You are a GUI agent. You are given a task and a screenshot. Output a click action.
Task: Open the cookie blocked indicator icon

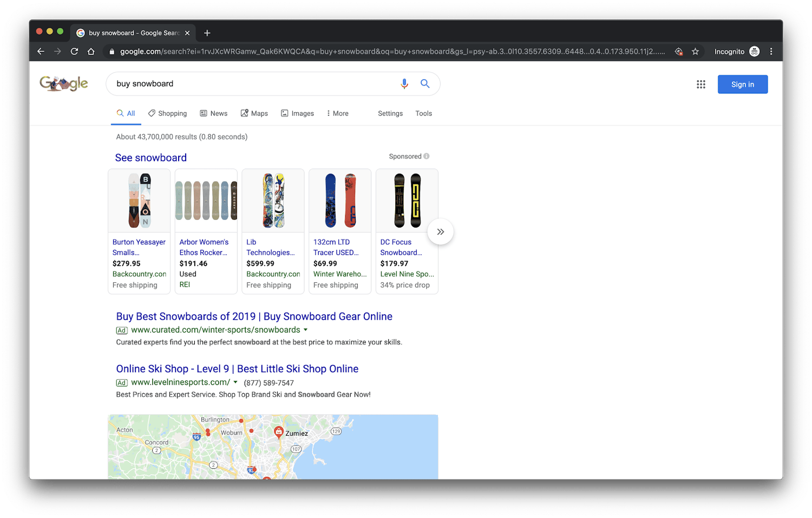[x=678, y=51]
